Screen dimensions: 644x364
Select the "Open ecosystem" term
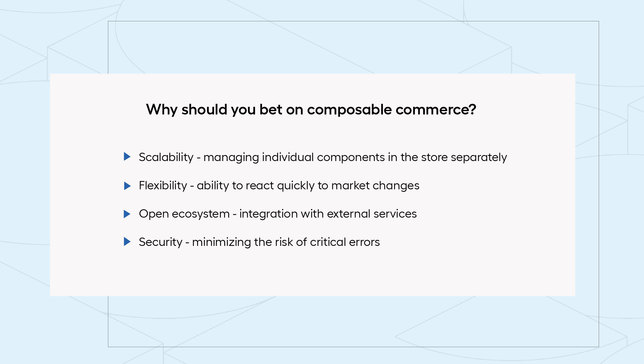point(184,214)
